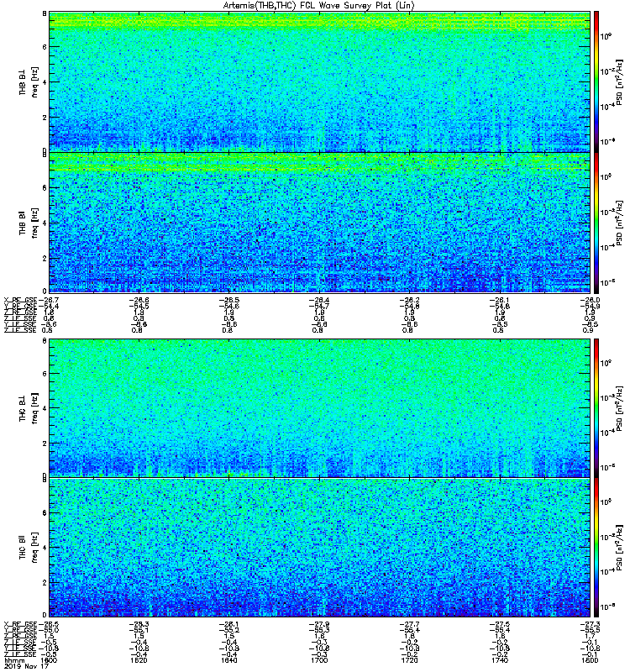
Task: Click the THB position value "-26.6"
Action: [x=139, y=300]
